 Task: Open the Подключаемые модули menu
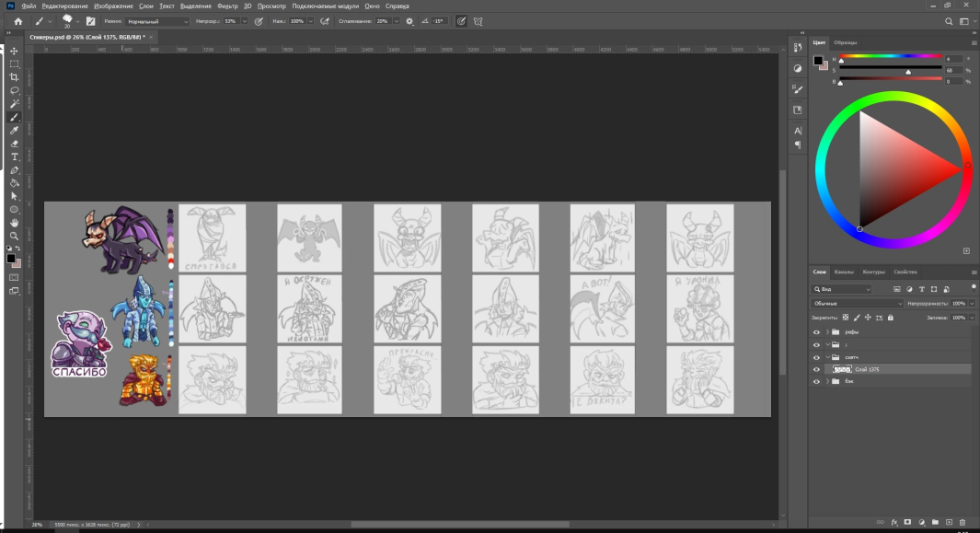pyautogui.click(x=326, y=6)
